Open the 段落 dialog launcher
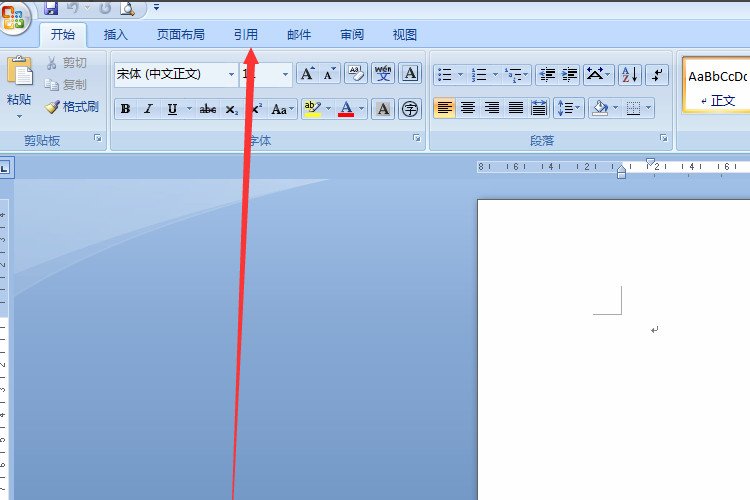This screenshot has height=500, width=750. tap(663, 138)
